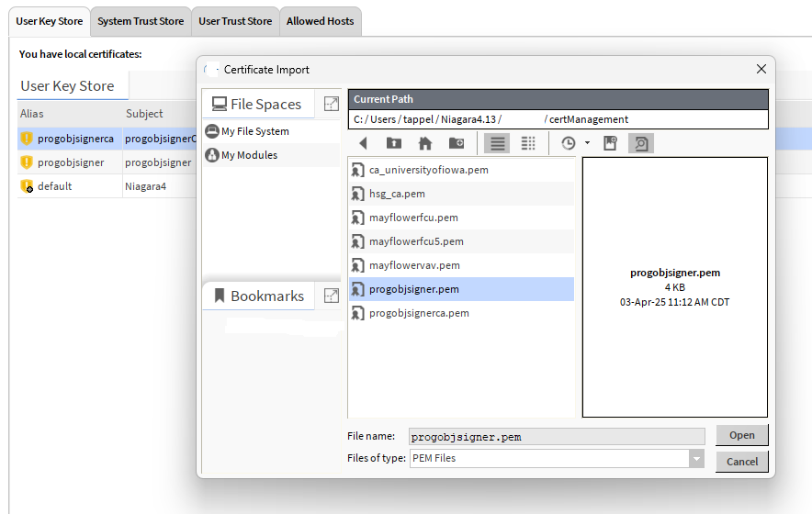The width and height of the screenshot is (812, 514).
Task: Expand the recent locations history dropdown
Action: pos(587,143)
